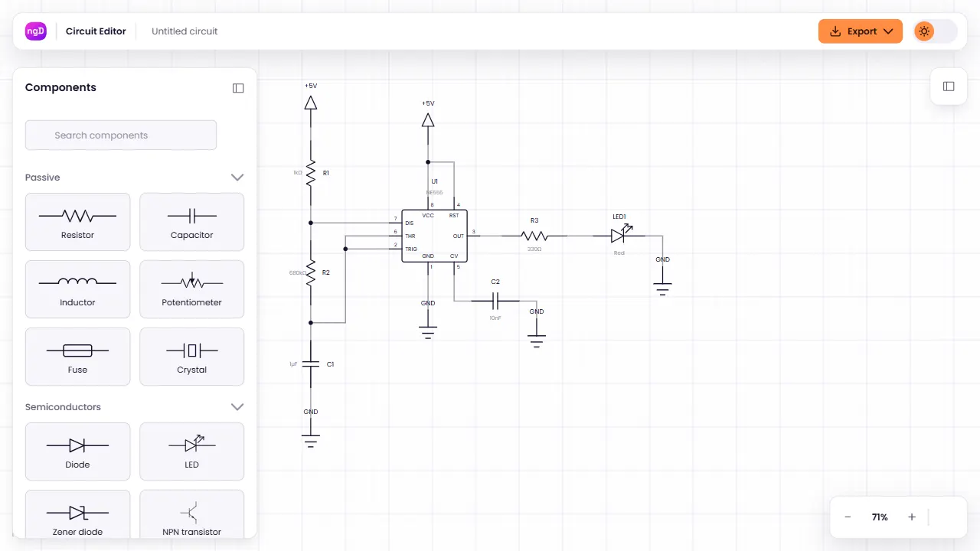The width and height of the screenshot is (980, 551).
Task: Add a Diode from the palette
Action: click(x=77, y=452)
